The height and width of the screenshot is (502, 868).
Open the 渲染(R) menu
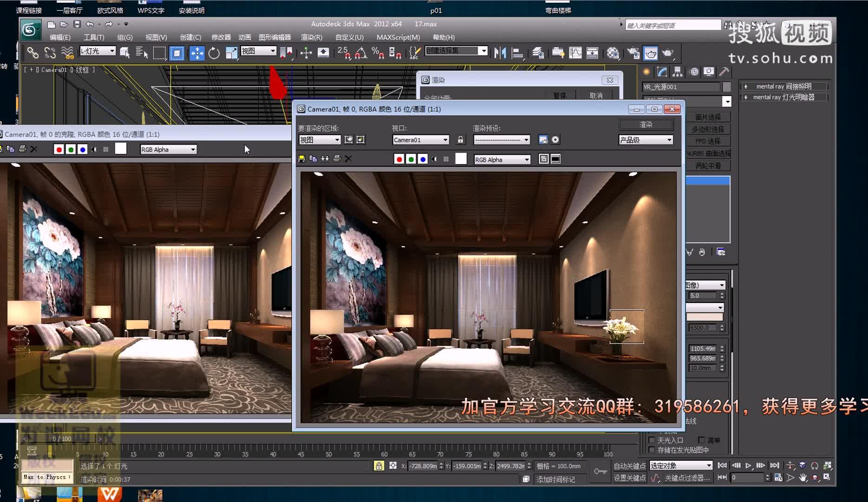click(310, 37)
